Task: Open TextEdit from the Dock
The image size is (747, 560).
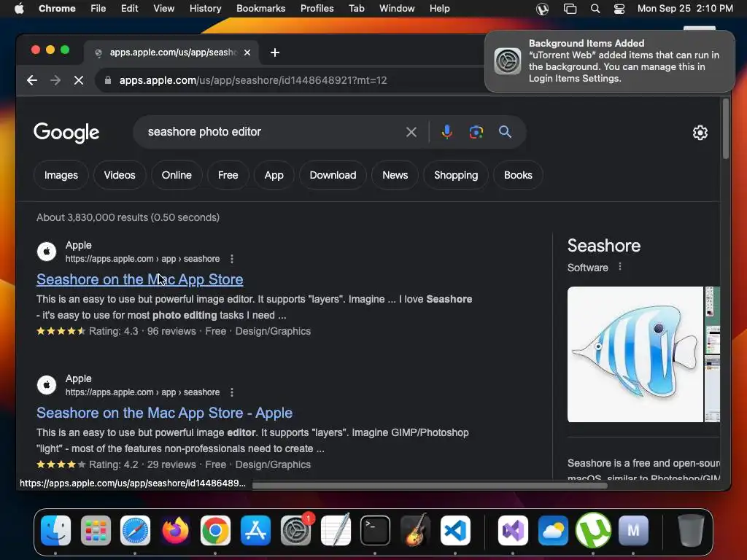Action: [x=336, y=531]
